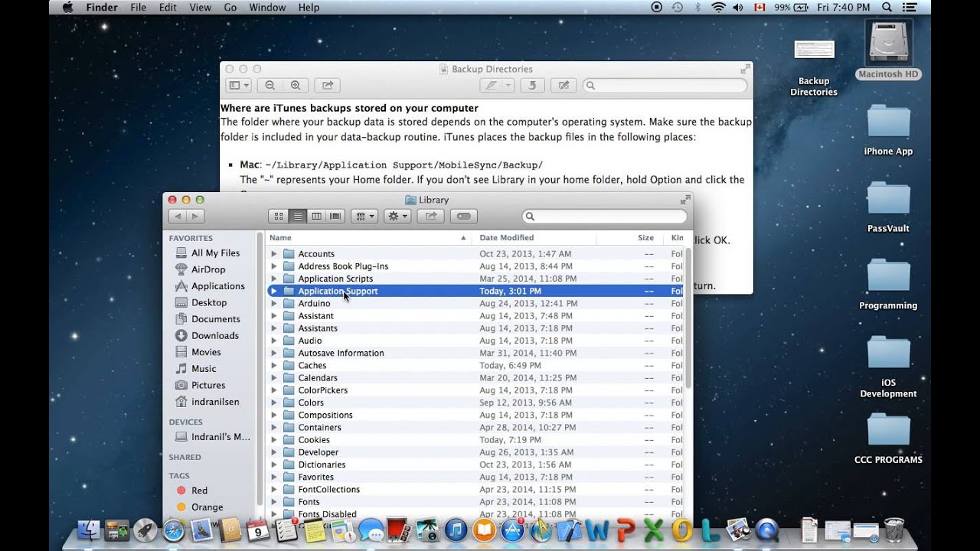The image size is (980, 551).
Task: Switch Finder to list view
Action: pyautogui.click(x=298, y=217)
